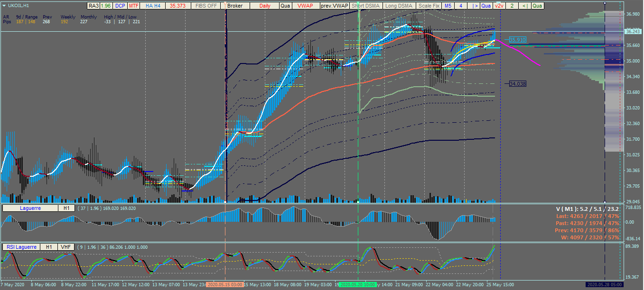The height and width of the screenshot is (290, 644).
Task: Click the 'Prev: 4170 / 3579 / 86%' line
Action: pyautogui.click(x=588, y=230)
